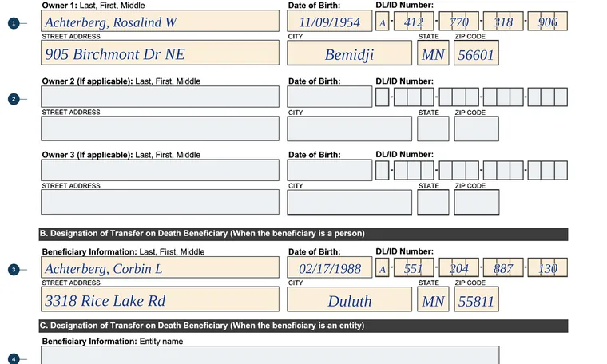607x364 pixels.
Task: Click Owner 1 DL/ID segment 318
Action: 503,21
